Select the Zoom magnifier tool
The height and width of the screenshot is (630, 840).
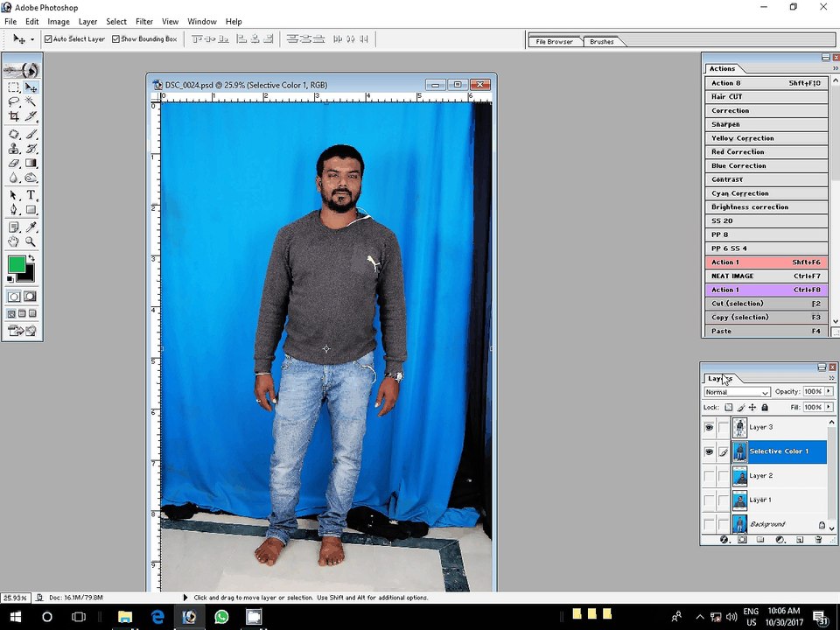[31, 242]
